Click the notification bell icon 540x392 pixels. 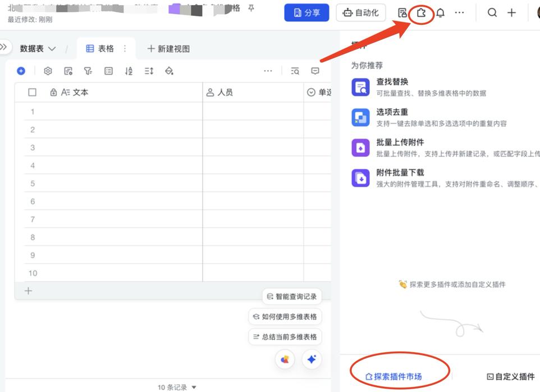(x=440, y=12)
